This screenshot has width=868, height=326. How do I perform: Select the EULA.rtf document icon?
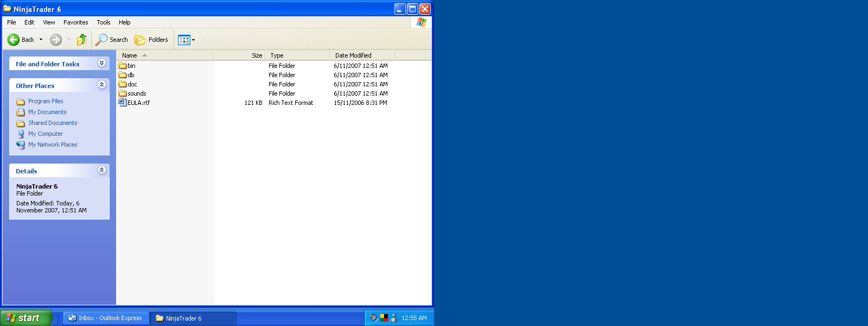(123, 102)
